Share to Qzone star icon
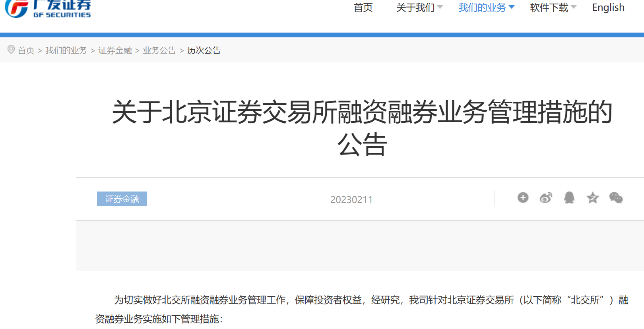 pyautogui.click(x=592, y=197)
